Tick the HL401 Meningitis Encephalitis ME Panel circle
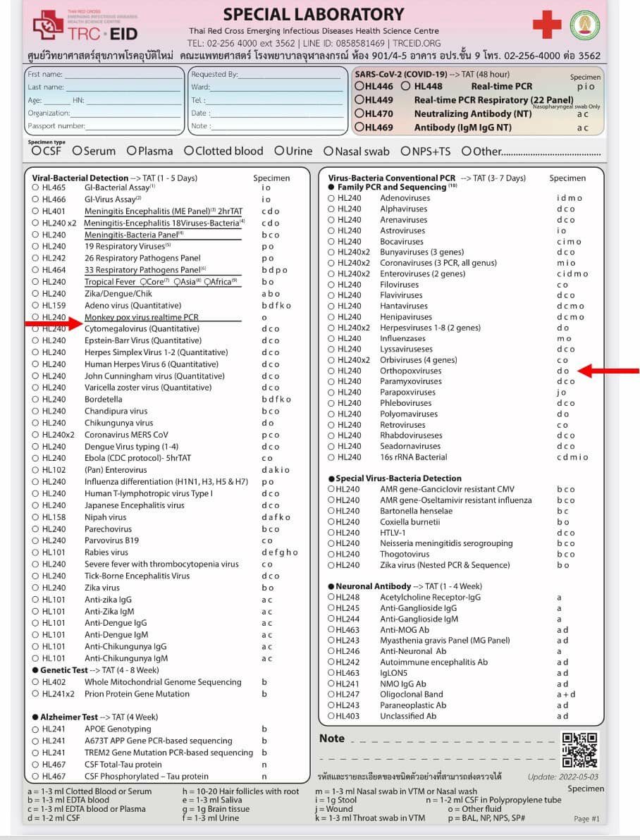This screenshot has width=640, height=840. (35, 211)
